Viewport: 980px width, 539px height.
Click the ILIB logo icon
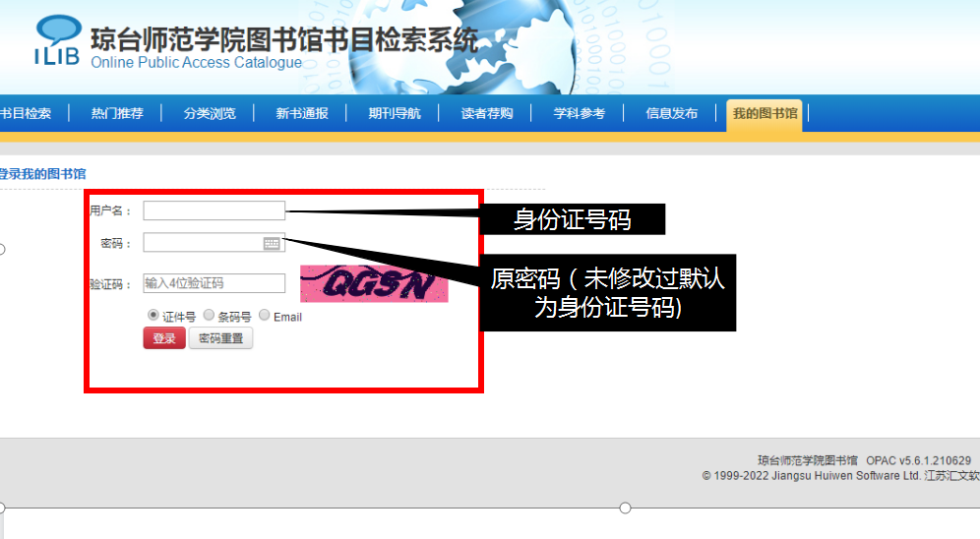click(56, 40)
